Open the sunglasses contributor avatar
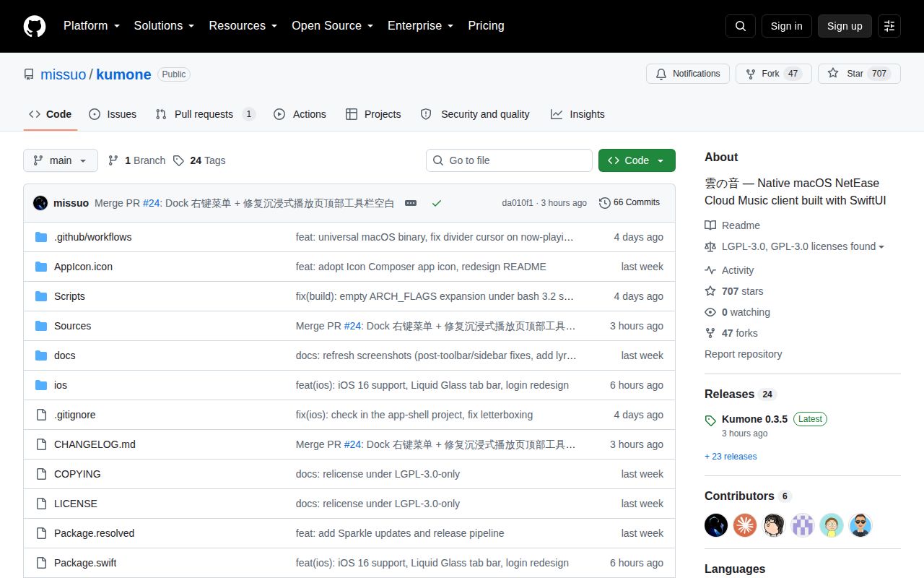924x578 pixels. (860, 525)
